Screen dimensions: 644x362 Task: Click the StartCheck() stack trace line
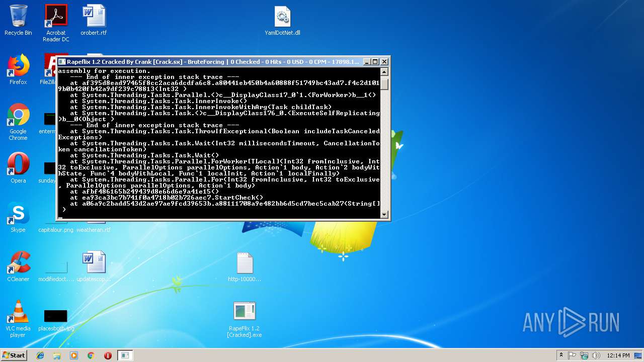[x=167, y=198]
